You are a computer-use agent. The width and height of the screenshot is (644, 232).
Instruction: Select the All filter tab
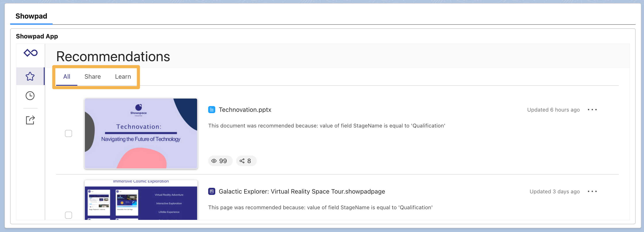[x=66, y=76]
